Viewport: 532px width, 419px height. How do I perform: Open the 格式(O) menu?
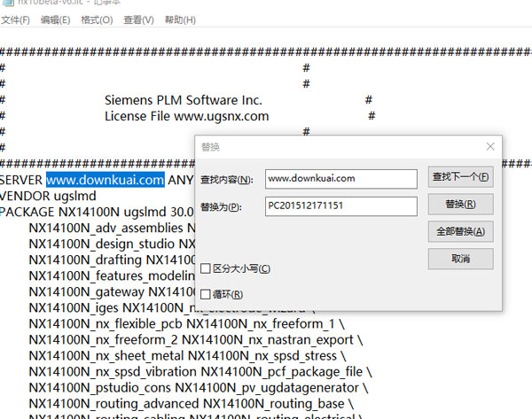pyautogui.click(x=97, y=20)
